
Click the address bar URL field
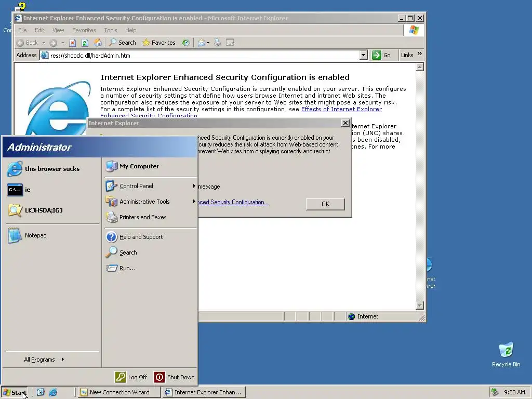pyautogui.click(x=204, y=55)
